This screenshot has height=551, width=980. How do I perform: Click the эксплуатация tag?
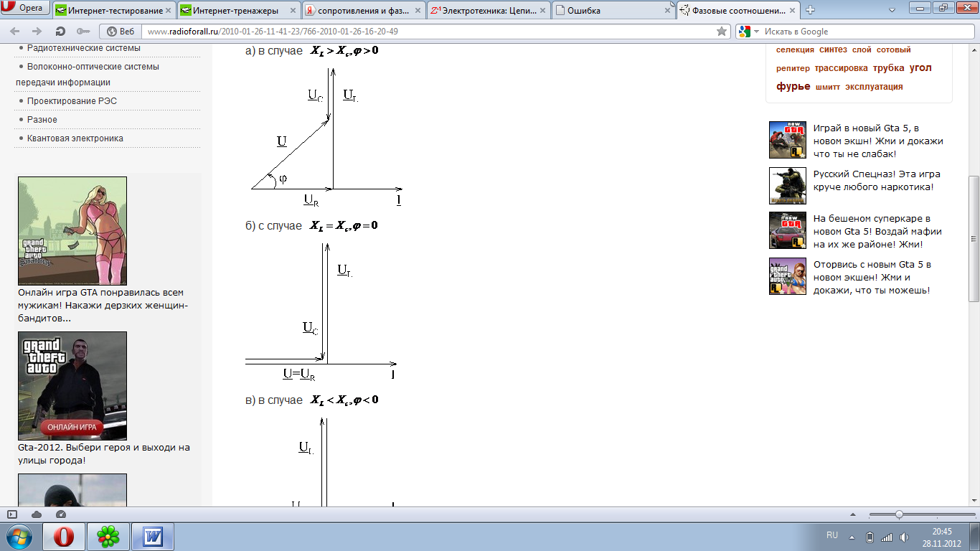tap(874, 87)
